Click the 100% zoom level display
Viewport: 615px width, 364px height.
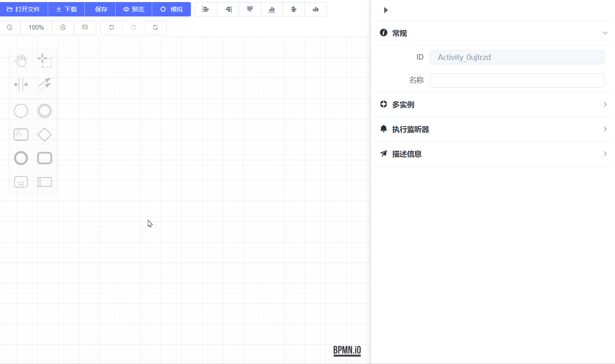[x=36, y=28]
